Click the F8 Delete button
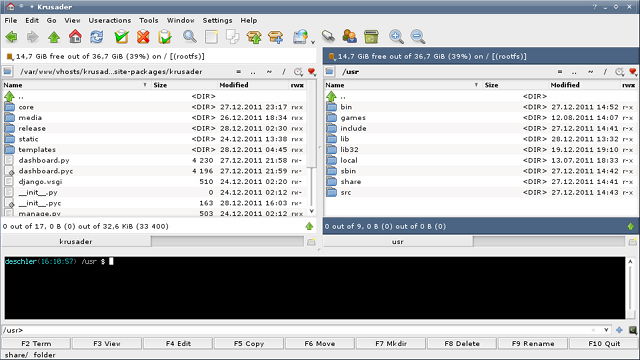The width and height of the screenshot is (640, 360). click(x=462, y=344)
